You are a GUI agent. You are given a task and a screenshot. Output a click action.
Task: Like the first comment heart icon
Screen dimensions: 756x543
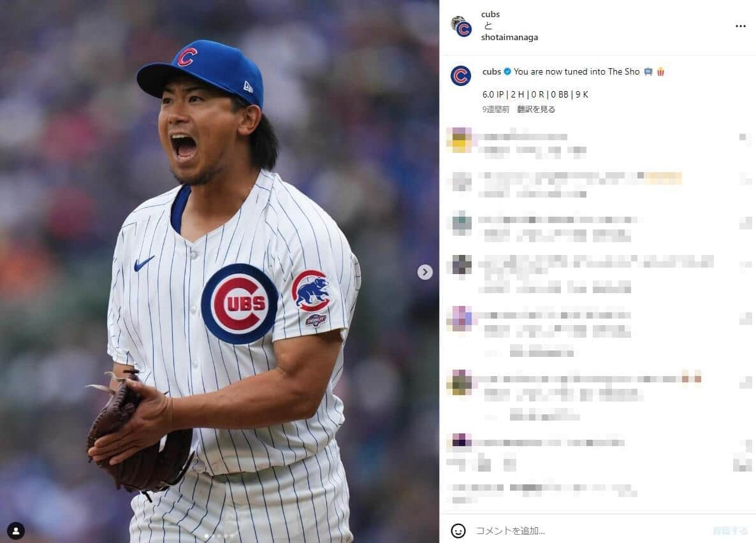click(743, 137)
